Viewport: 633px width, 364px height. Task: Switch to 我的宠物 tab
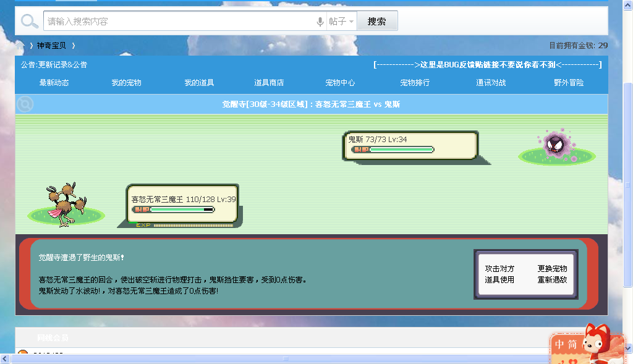tap(126, 83)
